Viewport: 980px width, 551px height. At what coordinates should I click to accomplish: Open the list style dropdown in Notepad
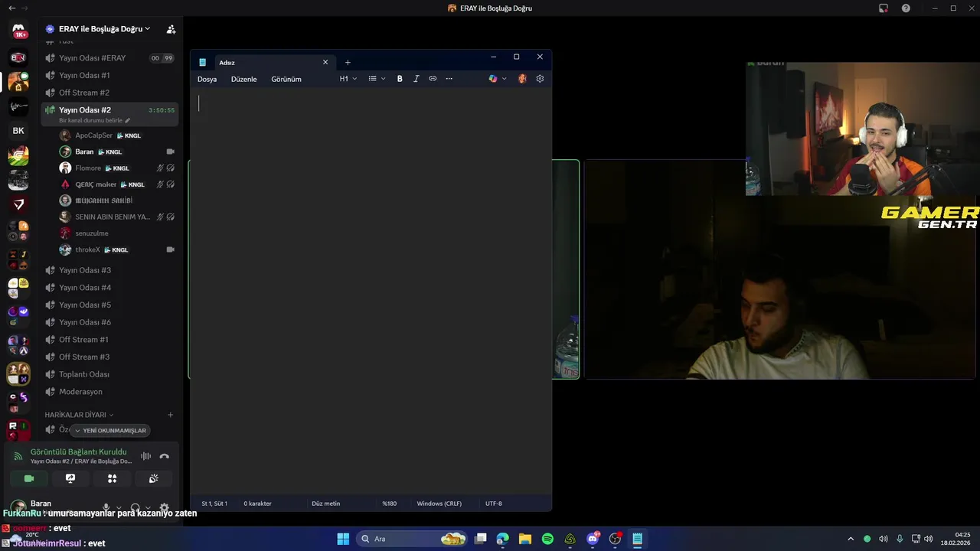click(377, 79)
